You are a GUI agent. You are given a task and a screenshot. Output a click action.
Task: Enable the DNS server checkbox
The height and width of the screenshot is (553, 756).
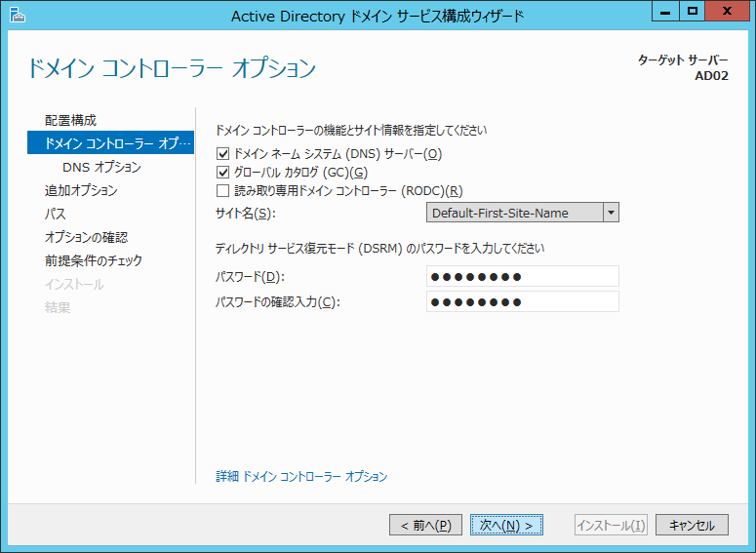pyautogui.click(x=222, y=154)
